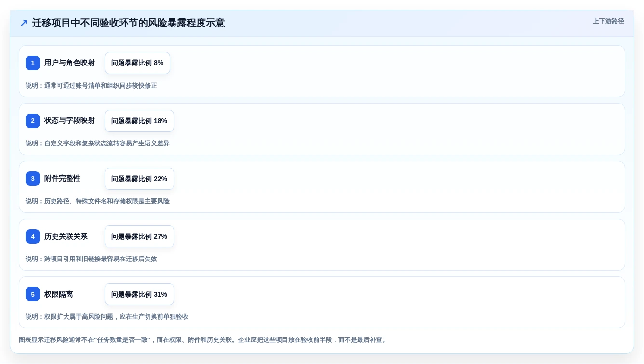Click the note about 权限扩大属于高风险问题
Screen dimensions: 644x364
coord(107,317)
